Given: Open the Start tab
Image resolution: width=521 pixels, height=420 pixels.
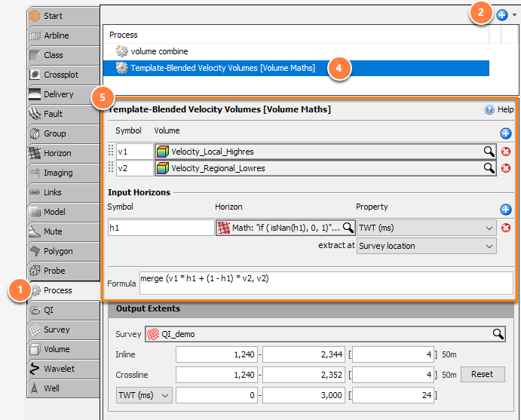Looking at the screenshot, I should tap(64, 16).
